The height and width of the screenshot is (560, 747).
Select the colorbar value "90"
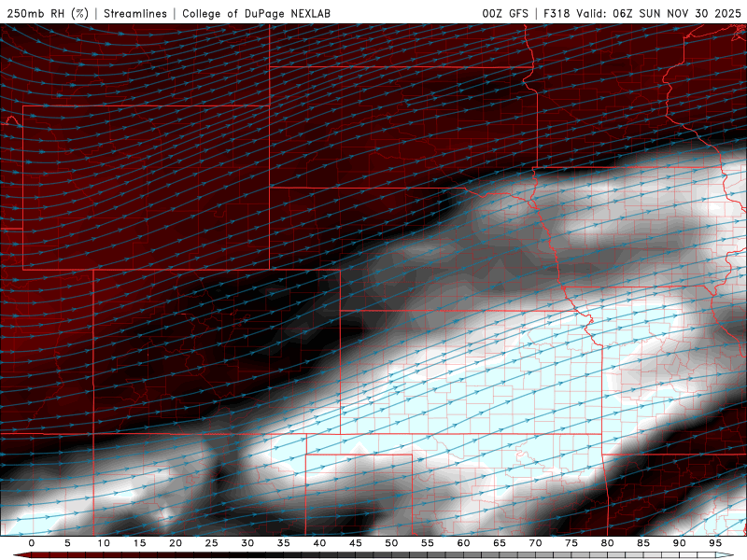pos(679,543)
